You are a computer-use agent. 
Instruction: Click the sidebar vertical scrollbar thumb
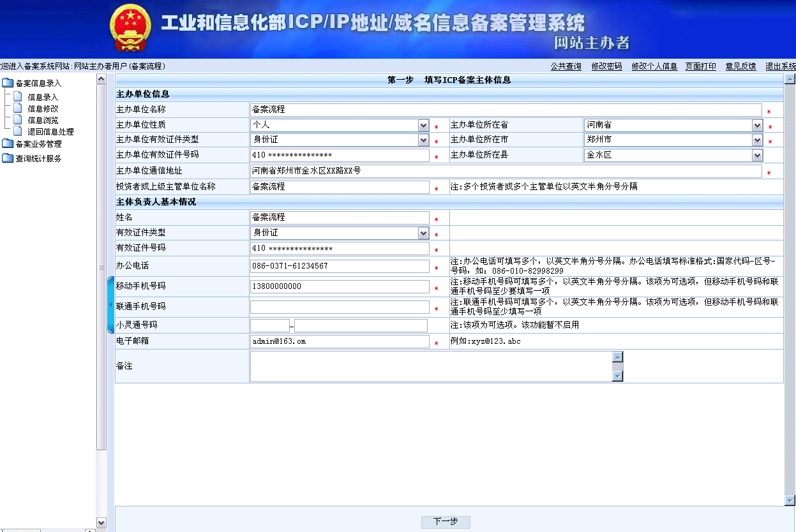(x=101, y=267)
